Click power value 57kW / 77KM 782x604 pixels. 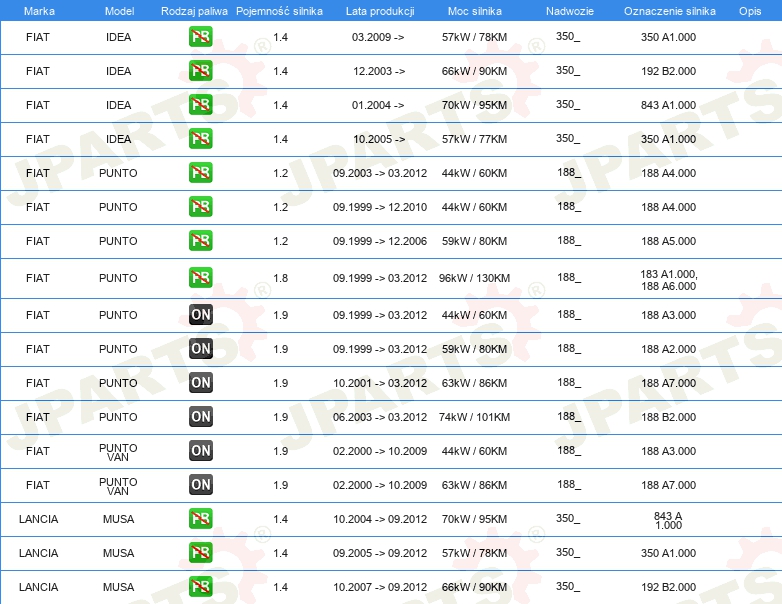click(x=474, y=139)
